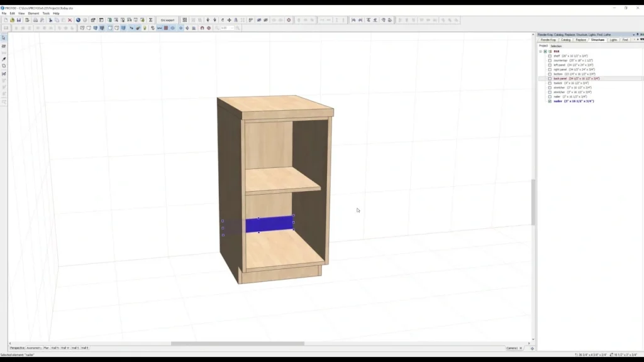Click the rotate icon in the top toolbar
This screenshot has width=644, height=362.
point(223,19)
